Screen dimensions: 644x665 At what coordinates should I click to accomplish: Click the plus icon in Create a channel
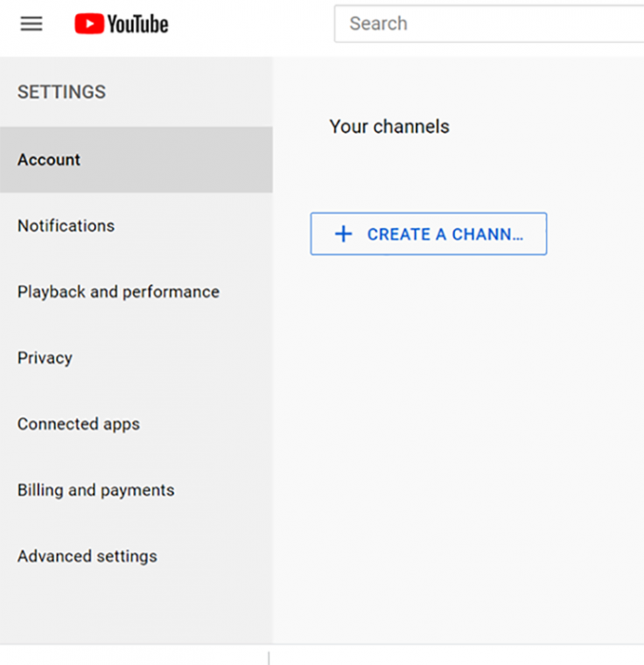click(344, 234)
